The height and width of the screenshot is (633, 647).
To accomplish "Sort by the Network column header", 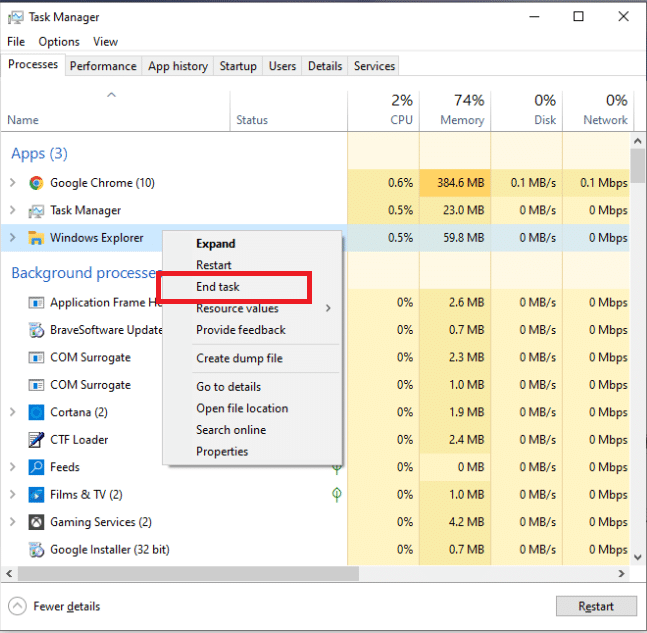I will coord(598,111).
